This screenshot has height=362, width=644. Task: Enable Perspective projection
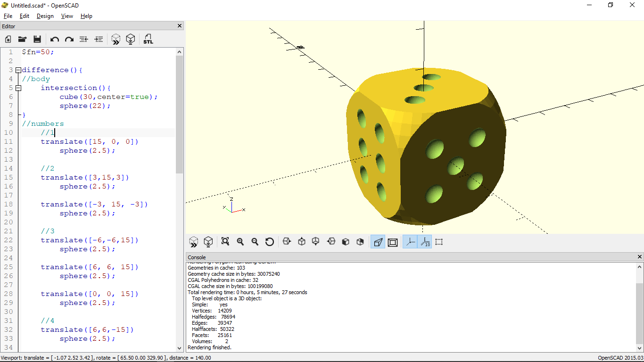click(x=378, y=242)
